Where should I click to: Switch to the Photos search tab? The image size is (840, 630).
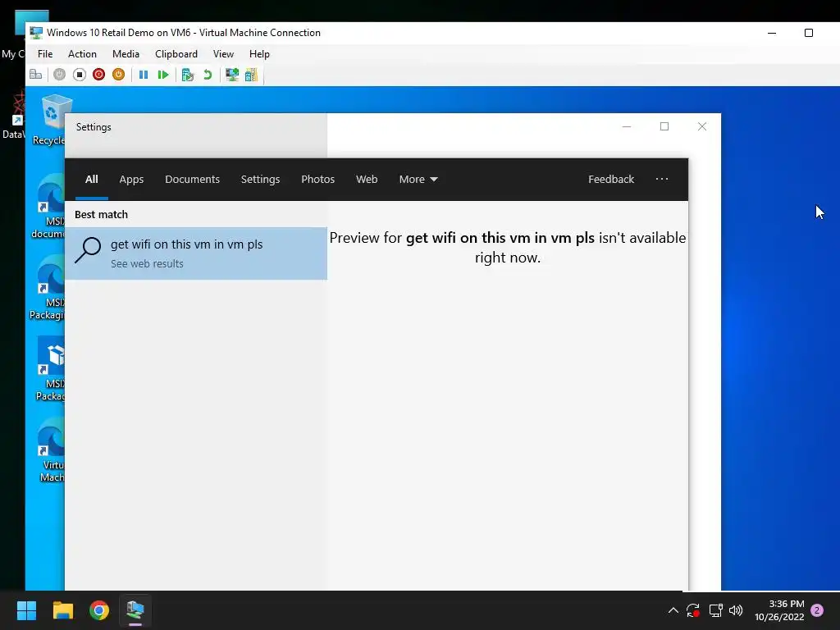click(317, 180)
